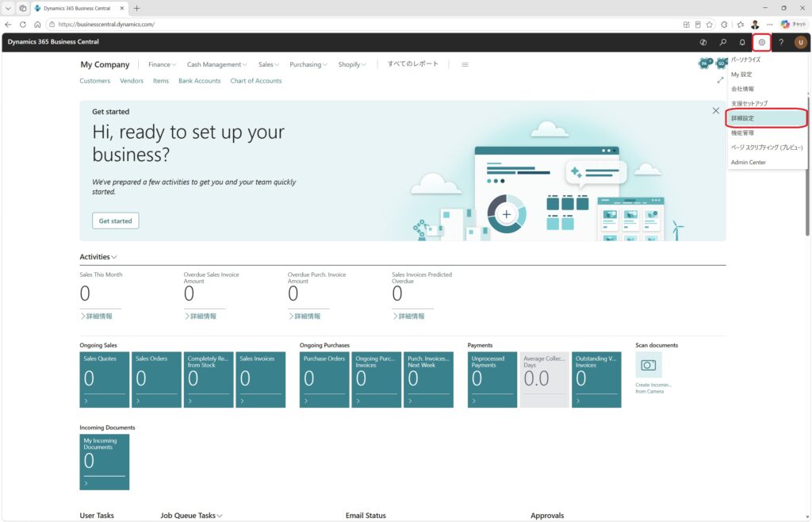Close the Get started banner
Viewport: 812px width, 522px height.
[x=716, y=111]
